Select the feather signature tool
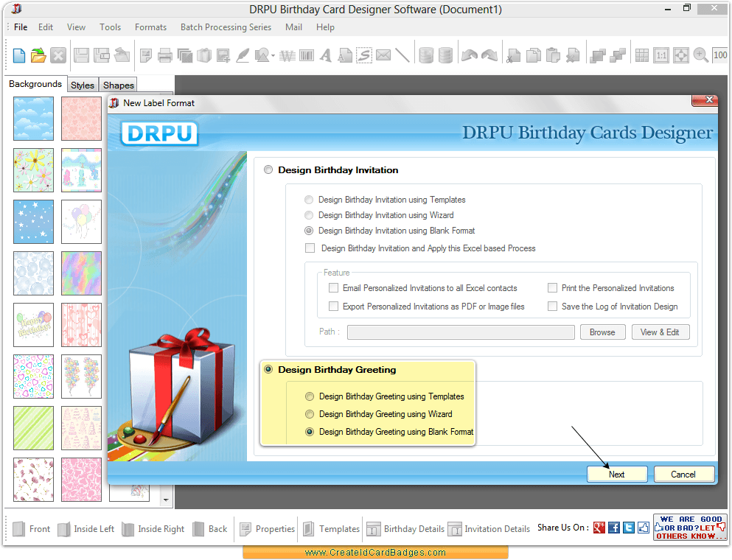 coord(243,55)
